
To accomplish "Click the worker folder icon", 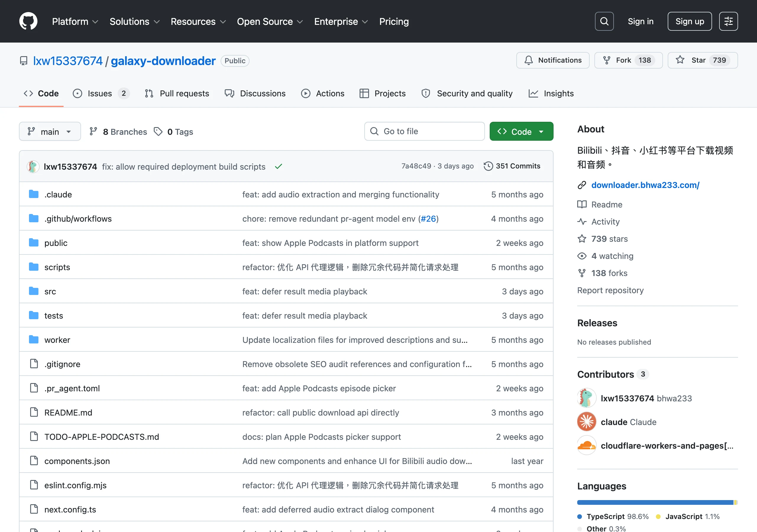I will click(34, 340).
